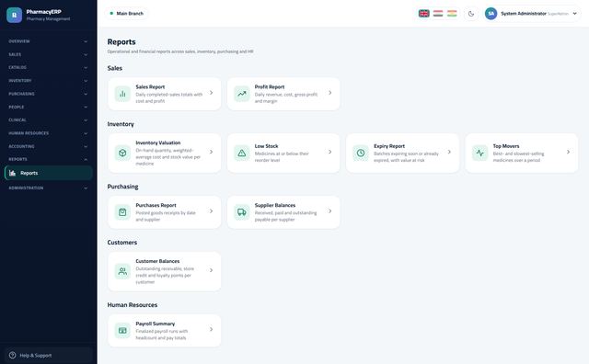Click the PharmacyERP brand name
589x364 pixels.
[43, 12]
